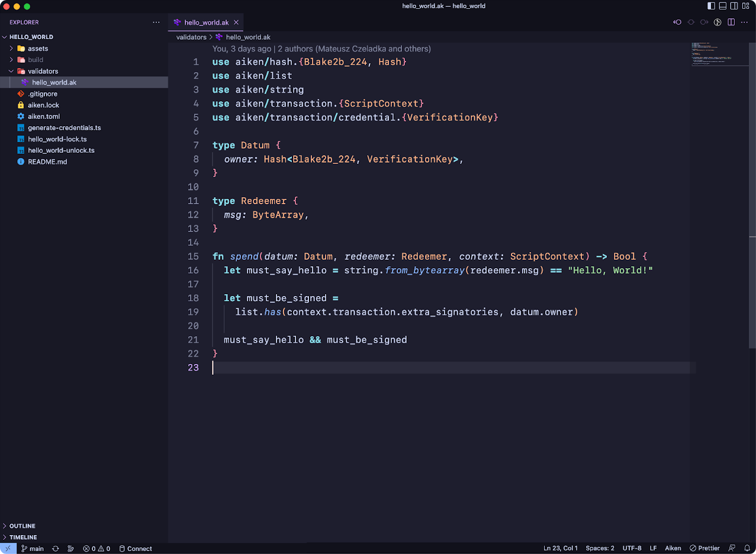Select the hello_world.ak editor tab

[x=205, y=22]
